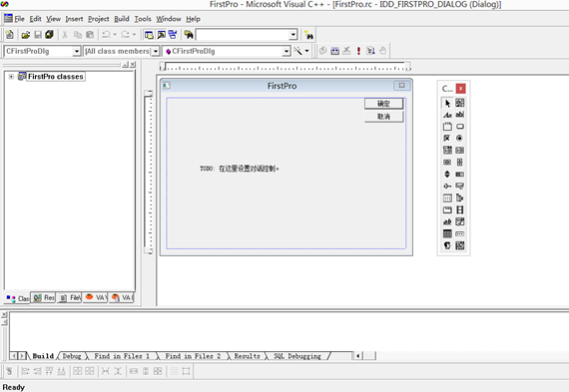The height and width of the screenshot is (392, 569).
Task: Open the File menu
Action: pyautogui.click(x=19, y=19)
